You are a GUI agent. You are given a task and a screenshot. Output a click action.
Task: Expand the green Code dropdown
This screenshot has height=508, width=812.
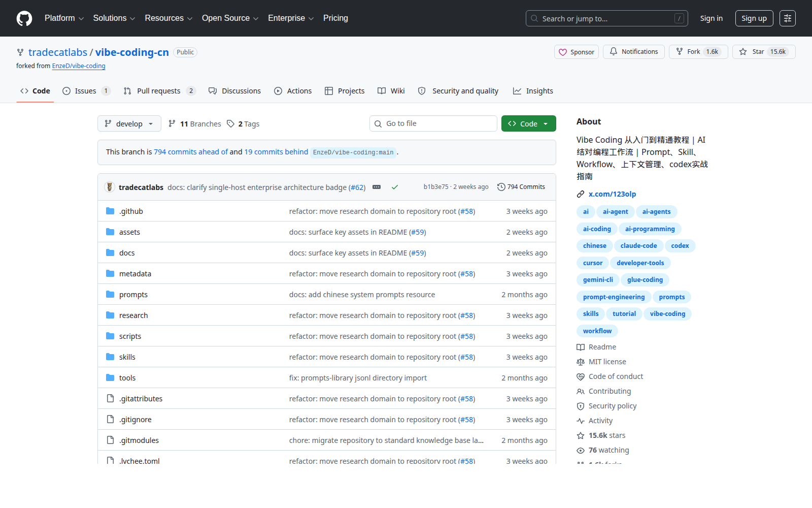click(x=528, y=123)
